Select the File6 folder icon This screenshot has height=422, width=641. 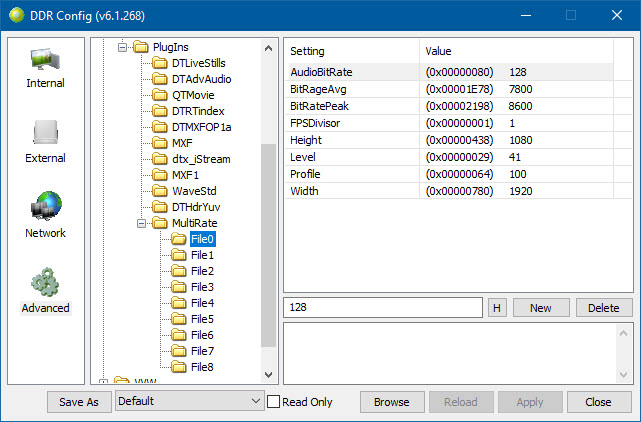click(179, 335)
